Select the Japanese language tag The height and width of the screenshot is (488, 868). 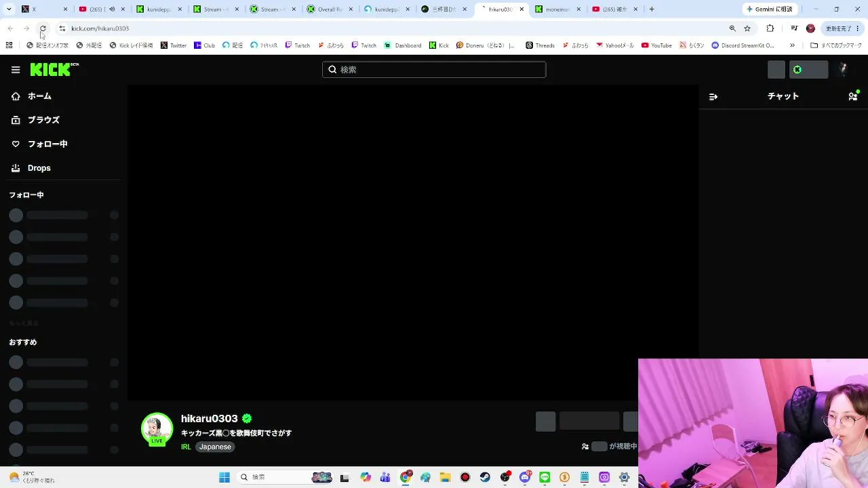pos(215,447)
